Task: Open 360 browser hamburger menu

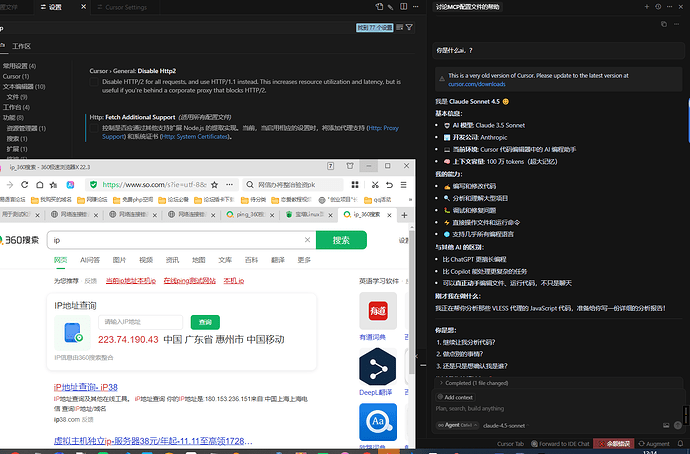Action: tap(403, 185)
